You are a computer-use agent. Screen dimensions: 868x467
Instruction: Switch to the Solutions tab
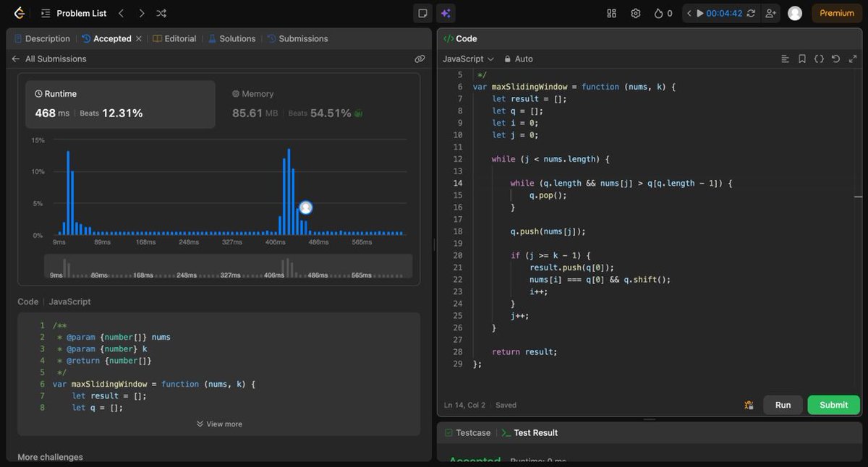tap(231, 38)
